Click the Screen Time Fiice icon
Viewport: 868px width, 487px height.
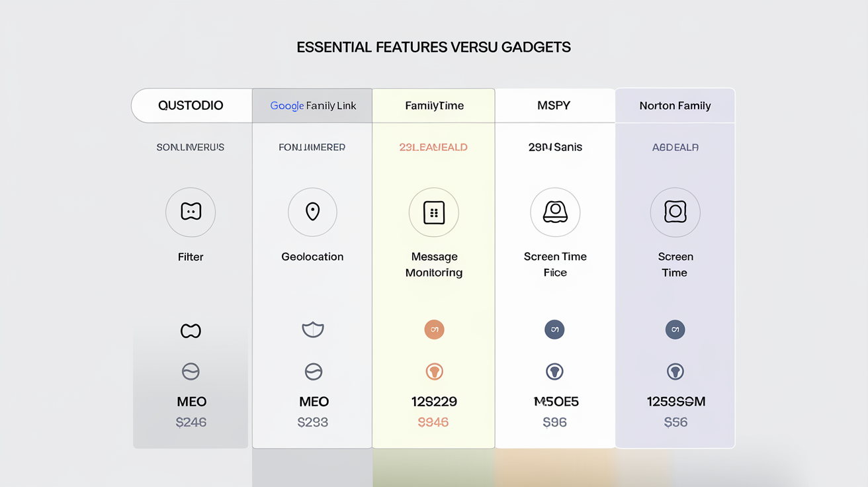[555, 212]
